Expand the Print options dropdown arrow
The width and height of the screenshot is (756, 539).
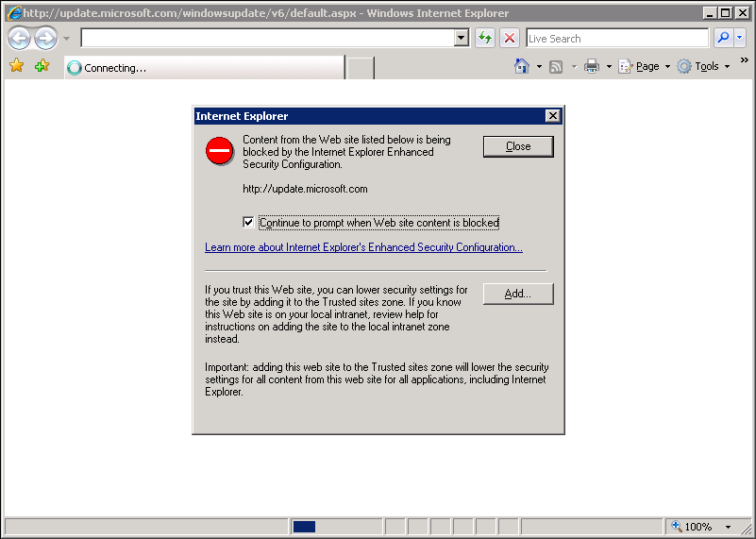coord(609,66)
